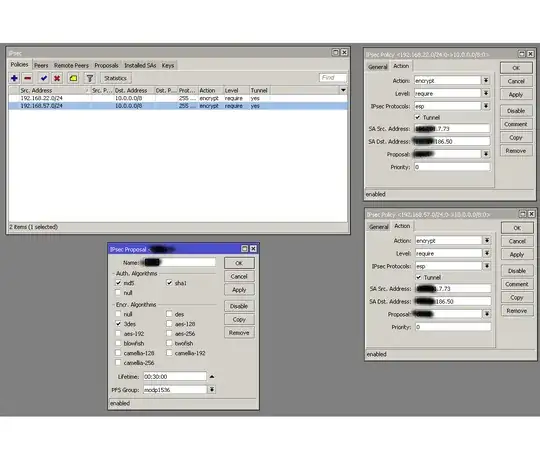The height and width of the screenshot is (460, 540).
Task: Enable twofish encryption checkbox
Action: [x=169, y=343]
